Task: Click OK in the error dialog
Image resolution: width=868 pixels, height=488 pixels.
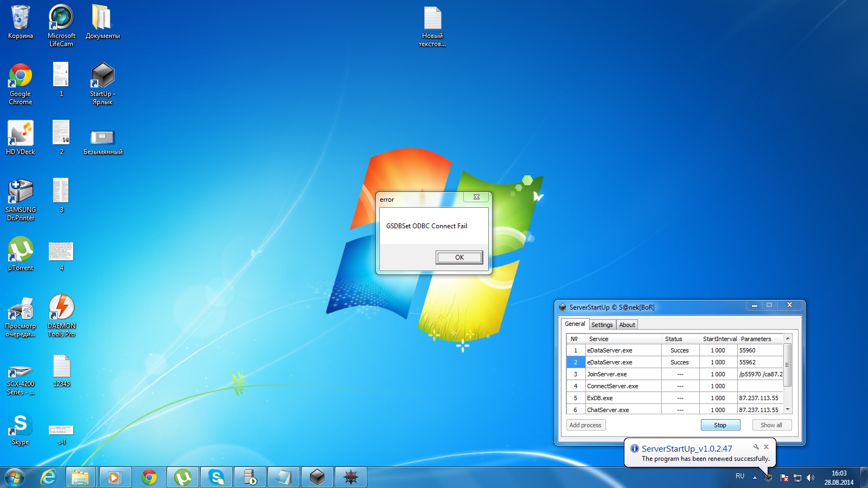Action: click(x=459, y=258)
